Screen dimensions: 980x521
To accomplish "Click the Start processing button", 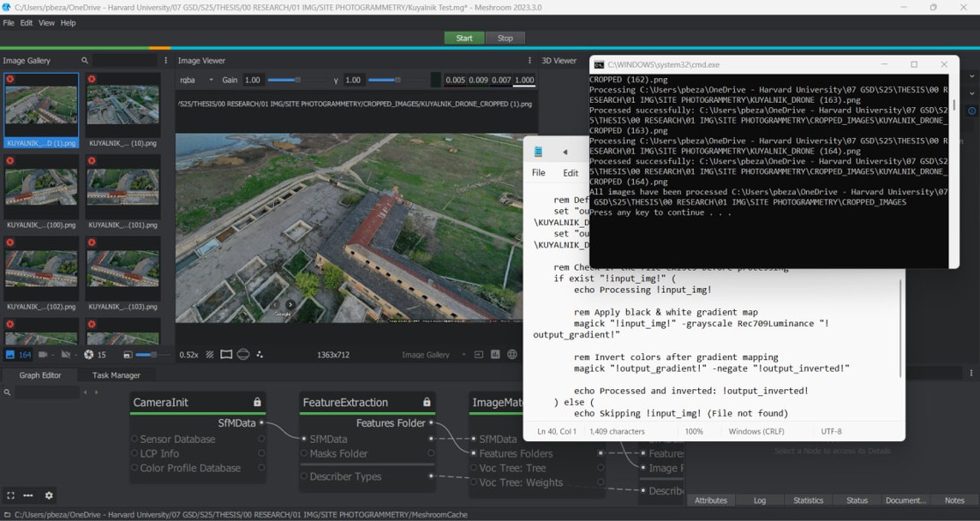I will [x=463, y=38].
